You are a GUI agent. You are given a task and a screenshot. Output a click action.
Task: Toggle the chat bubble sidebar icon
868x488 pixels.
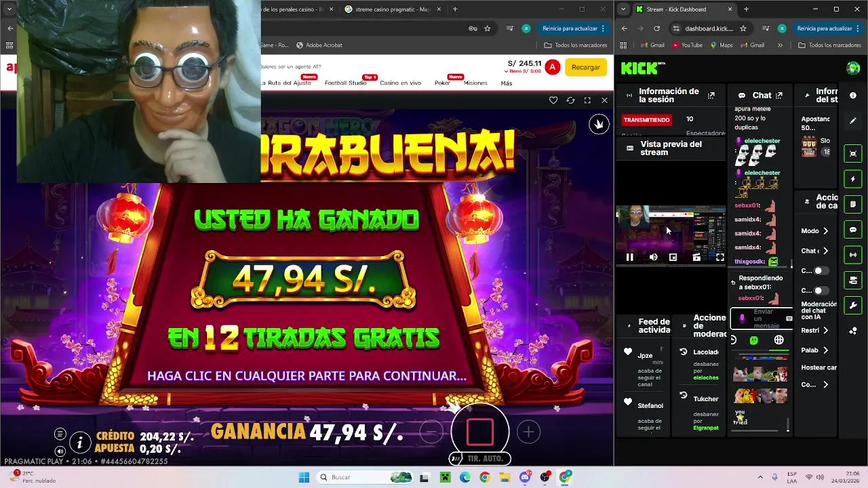[853, 230]
